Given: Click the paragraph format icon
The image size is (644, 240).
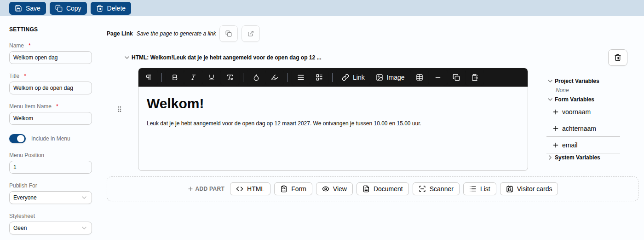Looking at the screenshot, I should 149,77.
